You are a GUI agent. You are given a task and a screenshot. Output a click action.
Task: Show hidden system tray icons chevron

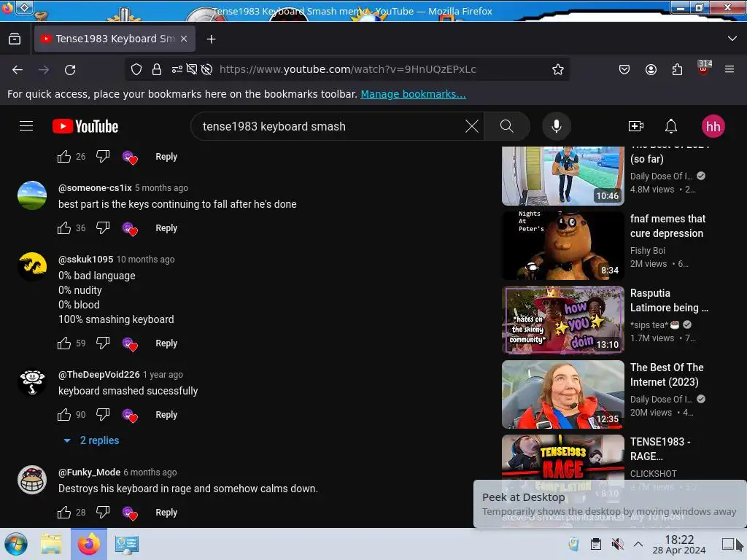click(638, 544)
